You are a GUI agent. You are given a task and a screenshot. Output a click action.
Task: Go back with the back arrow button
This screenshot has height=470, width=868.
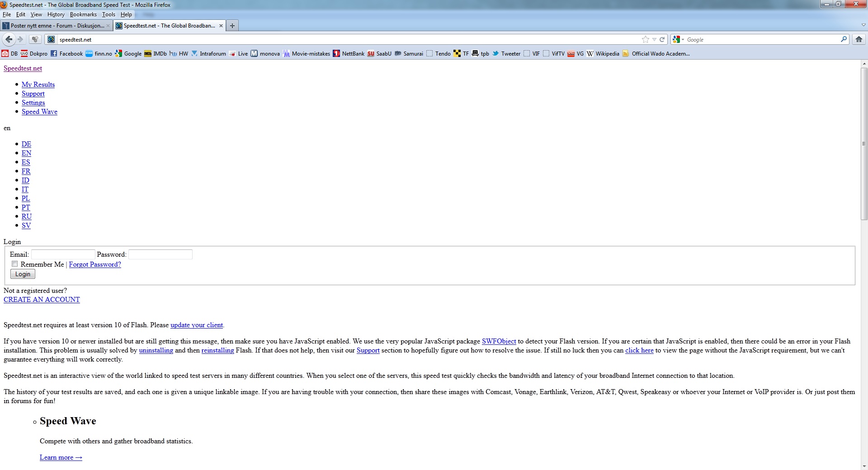(x=9, y=39)
